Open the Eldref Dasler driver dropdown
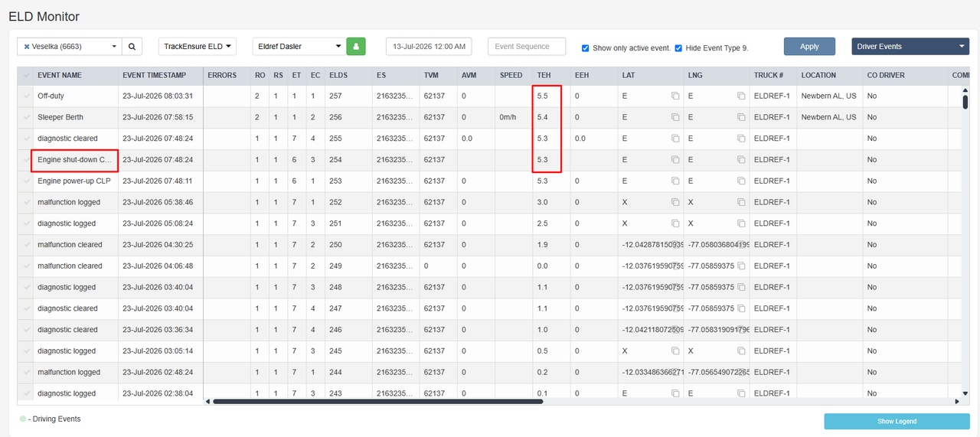 point(299,47)
